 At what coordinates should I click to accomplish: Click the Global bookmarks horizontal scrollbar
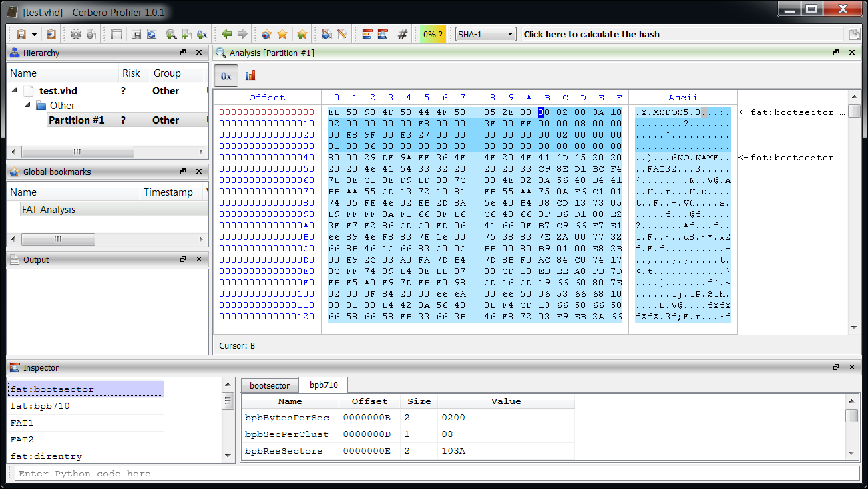108,239
